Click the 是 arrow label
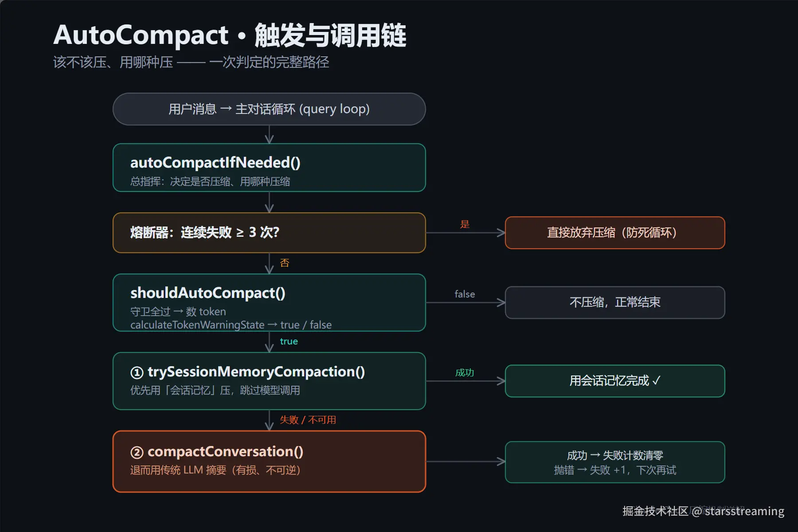Screen dimensions: 798x532 (x=465, y=224)
